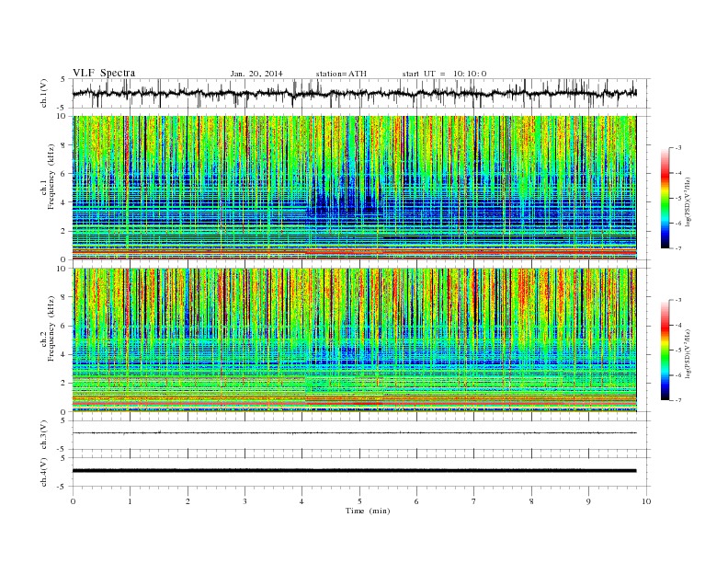
Task: Click the "4" kHz tick on ch.2 axis
Action: (64, 354)
